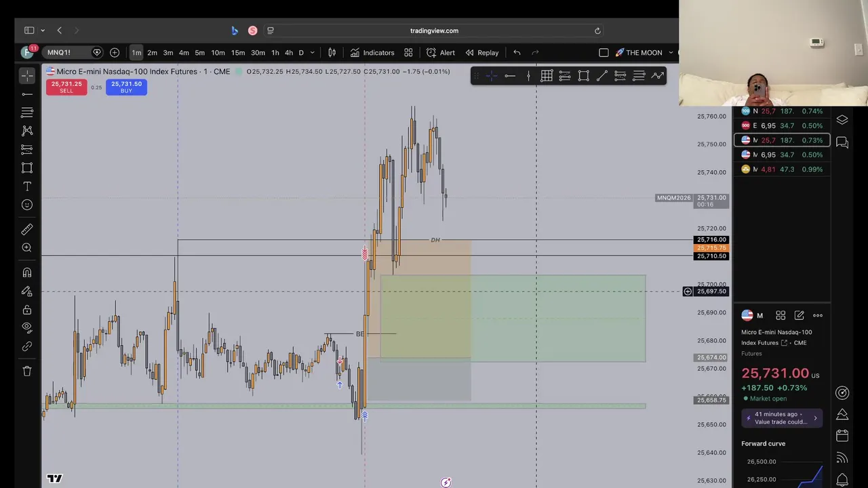
Task: Open the Indicators dialog
Action: point(372,52)
